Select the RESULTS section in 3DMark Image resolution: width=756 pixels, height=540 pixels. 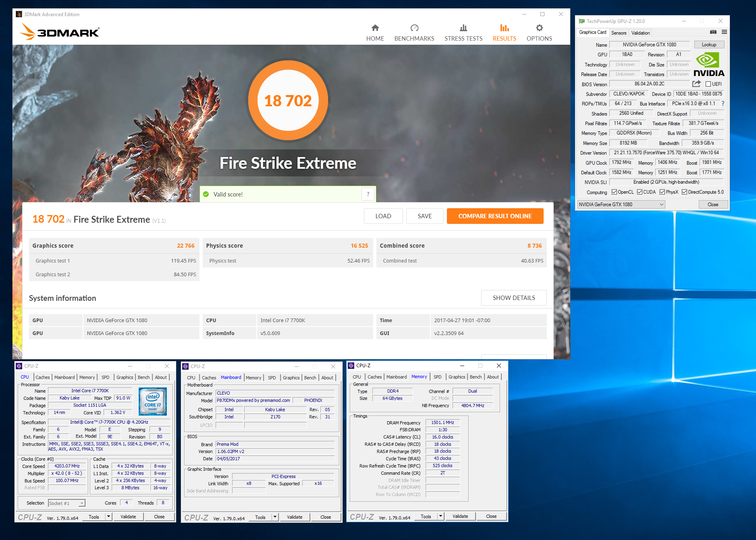(x=504, y=33)
